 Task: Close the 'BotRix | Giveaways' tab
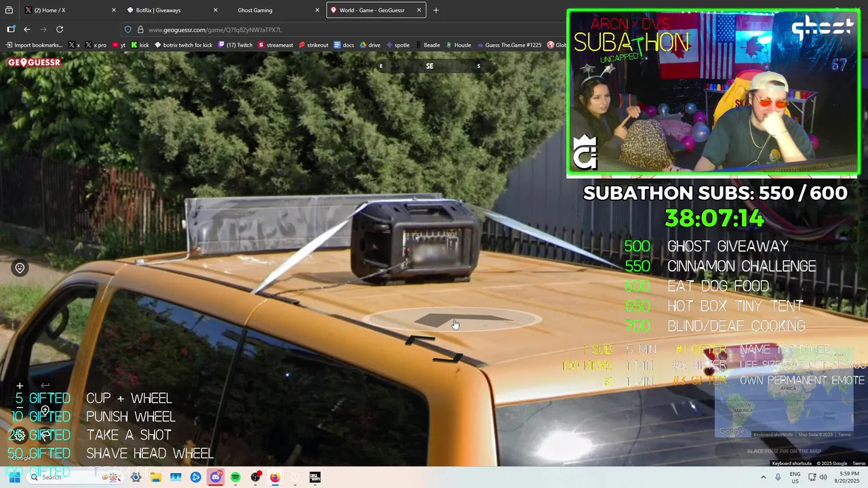[x=216, y=10]
